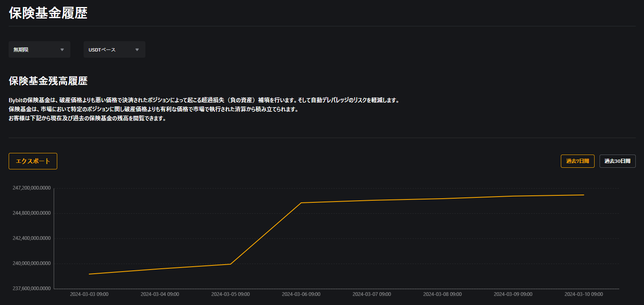Viewport: 644px width, 305px height.
Task: Select the 過去30日間 range button
Action: pyautogui.click(x=617, y=161)
